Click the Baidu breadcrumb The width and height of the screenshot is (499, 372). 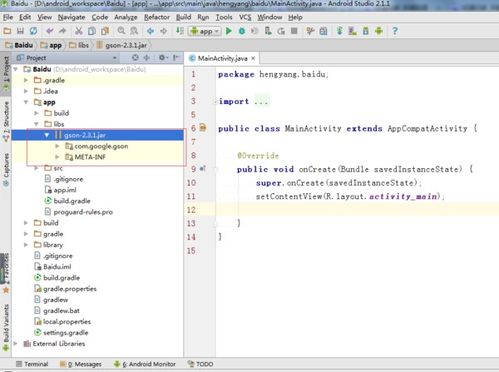(19, 45)
